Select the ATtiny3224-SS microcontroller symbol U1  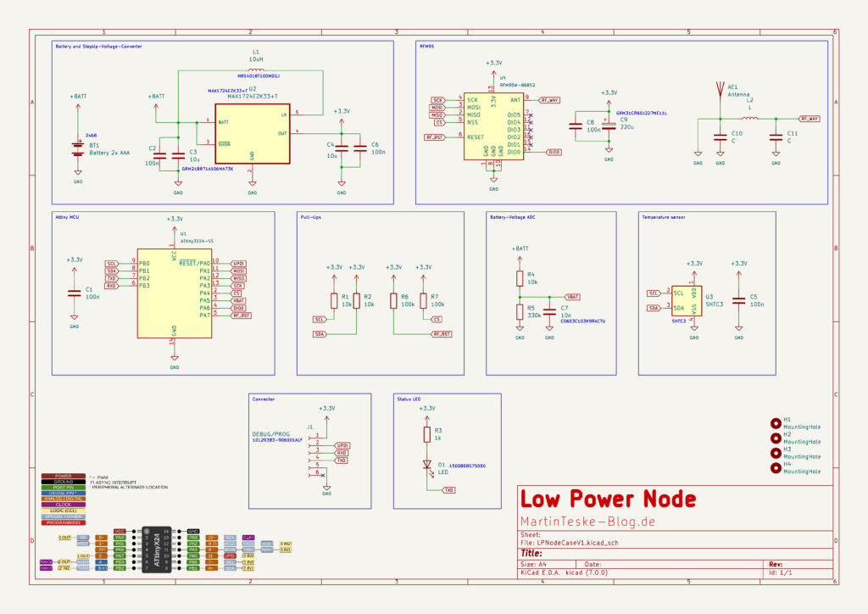click(175, 293)
